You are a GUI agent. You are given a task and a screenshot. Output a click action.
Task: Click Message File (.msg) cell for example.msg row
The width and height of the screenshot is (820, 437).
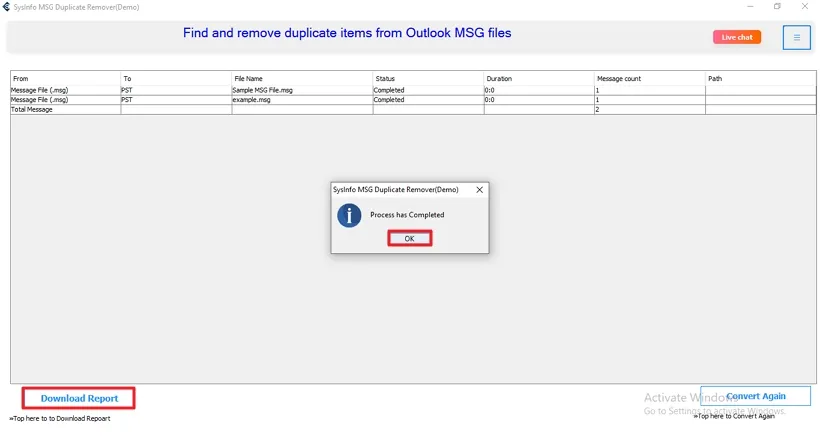[65, 99]
